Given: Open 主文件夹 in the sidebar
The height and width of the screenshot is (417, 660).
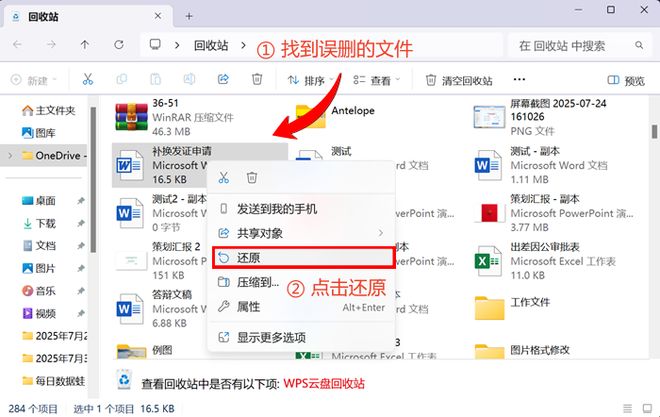Looking at the screenshot, I should [x=48, y=110].
